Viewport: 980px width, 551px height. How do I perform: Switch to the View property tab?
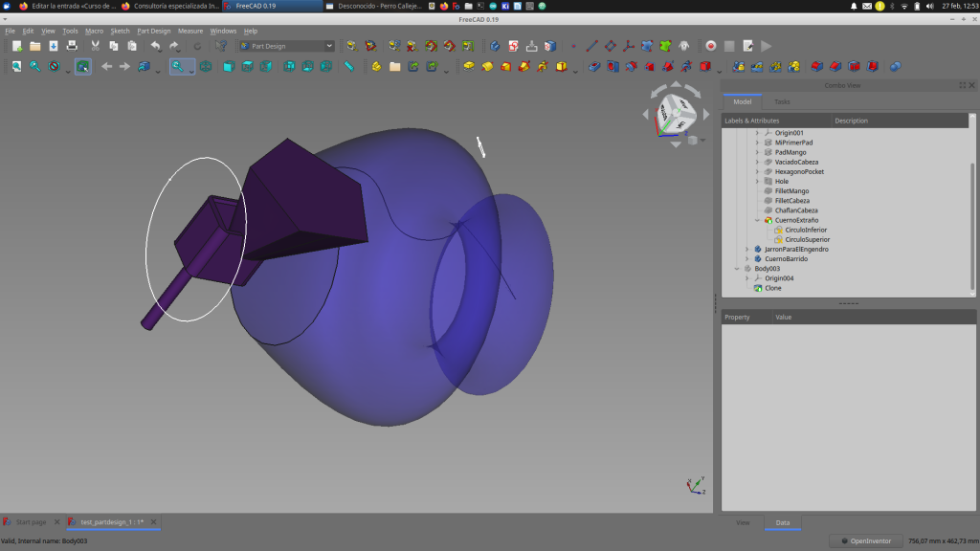coord(743,523)
